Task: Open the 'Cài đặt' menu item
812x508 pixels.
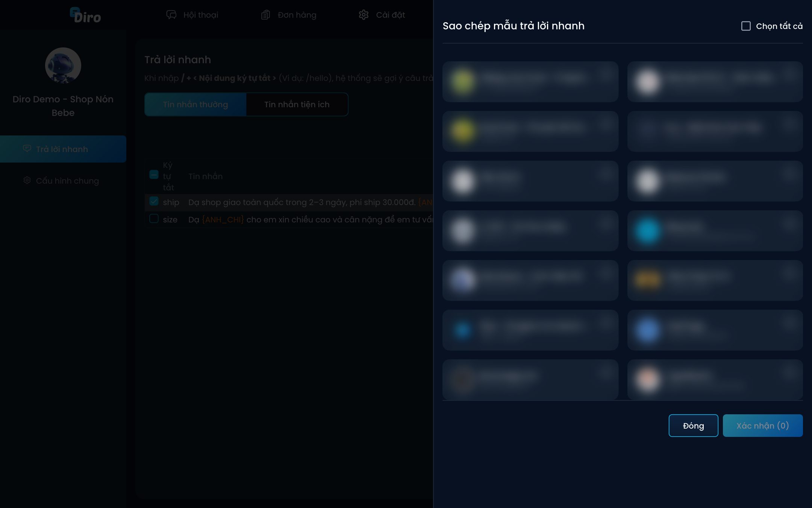Action: tap(382, 15)
